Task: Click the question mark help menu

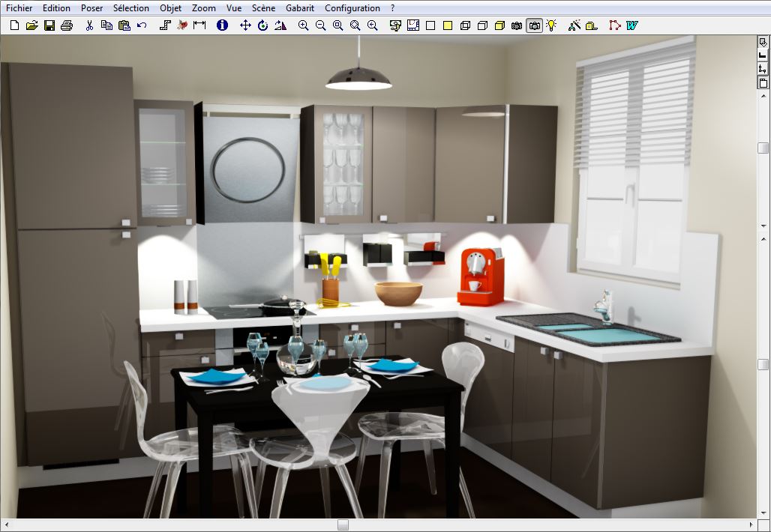Action: pyautogui.click(x=393, y=8)
